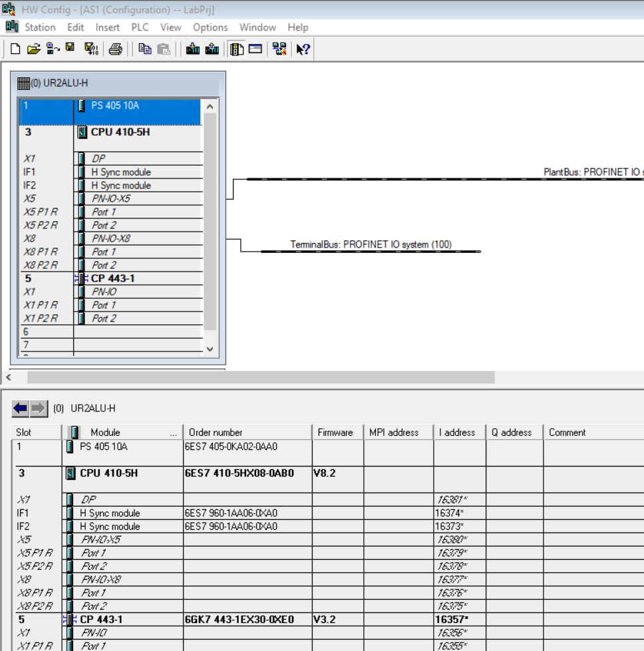
Task: Select the CP 443-1 row in the rack
Action: click(x=110, y=278)
